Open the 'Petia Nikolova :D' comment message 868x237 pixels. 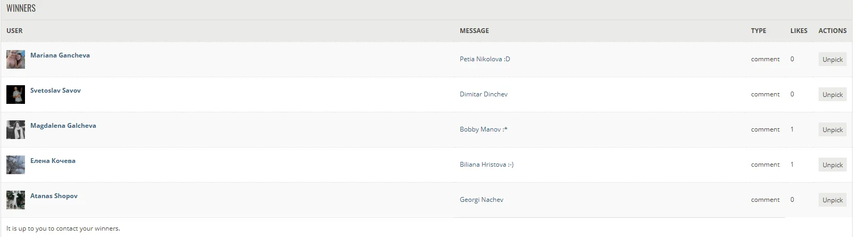[x=485, y=59]
